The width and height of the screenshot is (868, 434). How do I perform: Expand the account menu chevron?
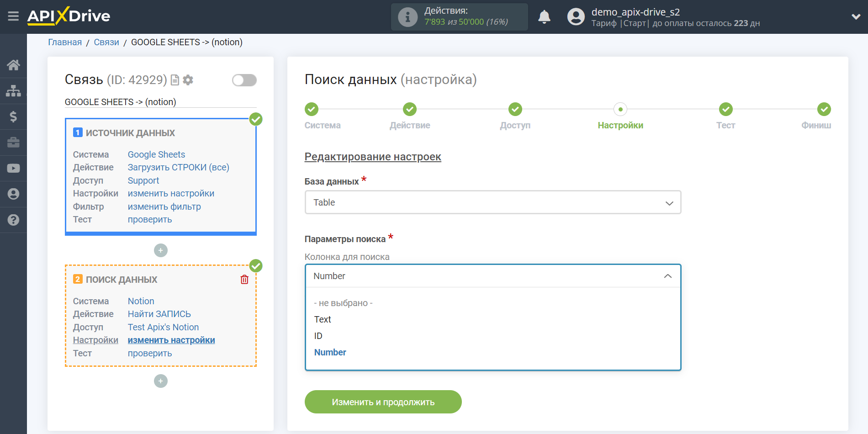[x=856, y=17]
